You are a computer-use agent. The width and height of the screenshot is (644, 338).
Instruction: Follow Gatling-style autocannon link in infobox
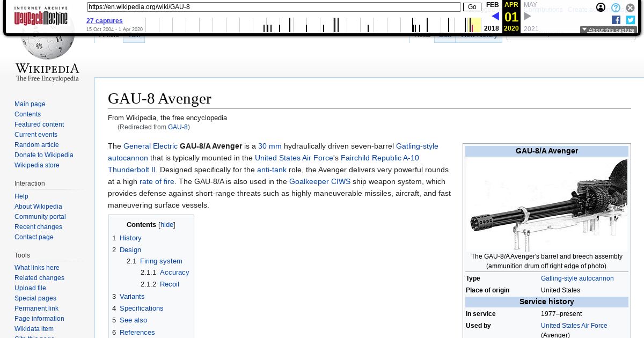577,278
